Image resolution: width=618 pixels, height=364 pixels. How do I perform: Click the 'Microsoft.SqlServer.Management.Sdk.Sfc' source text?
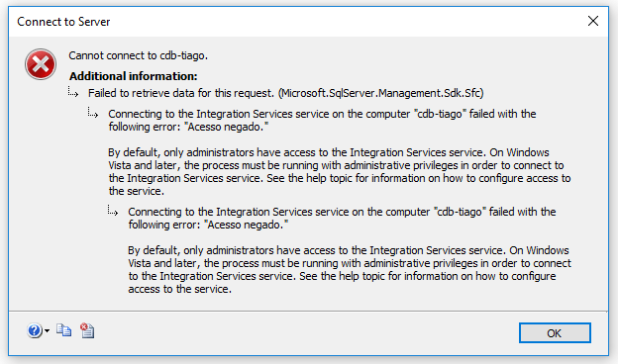pyautogui.click(x=380, y=93)
